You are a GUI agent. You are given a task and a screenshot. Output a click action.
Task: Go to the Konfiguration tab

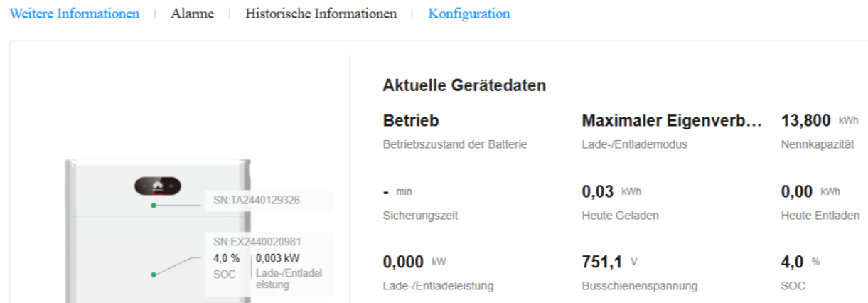468,14
